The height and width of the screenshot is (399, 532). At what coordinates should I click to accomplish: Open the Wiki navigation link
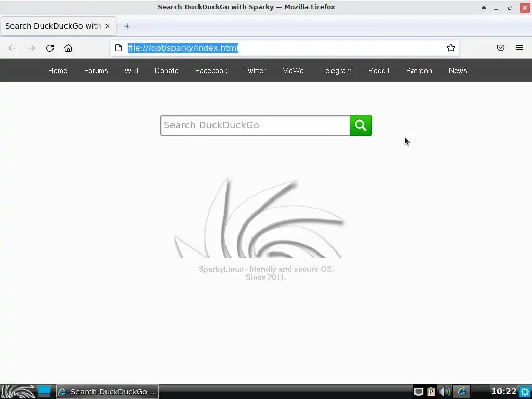coord(131,71)
